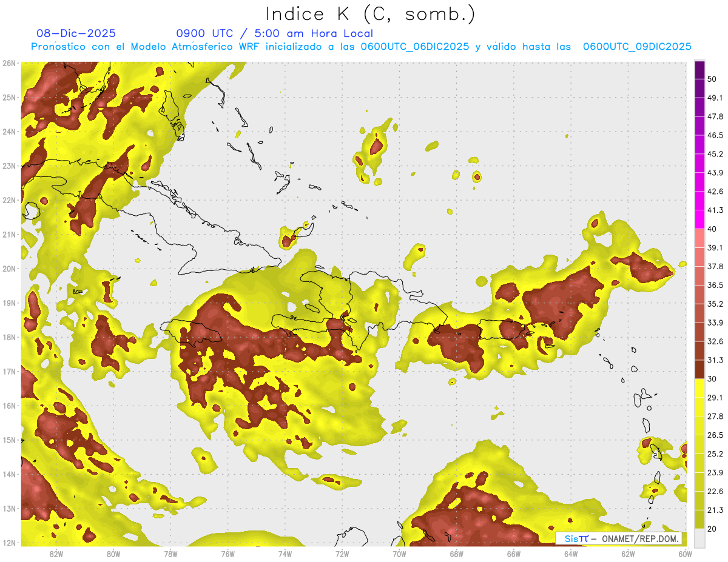Click longitude axis label '62W'

[x=628, y=554]
